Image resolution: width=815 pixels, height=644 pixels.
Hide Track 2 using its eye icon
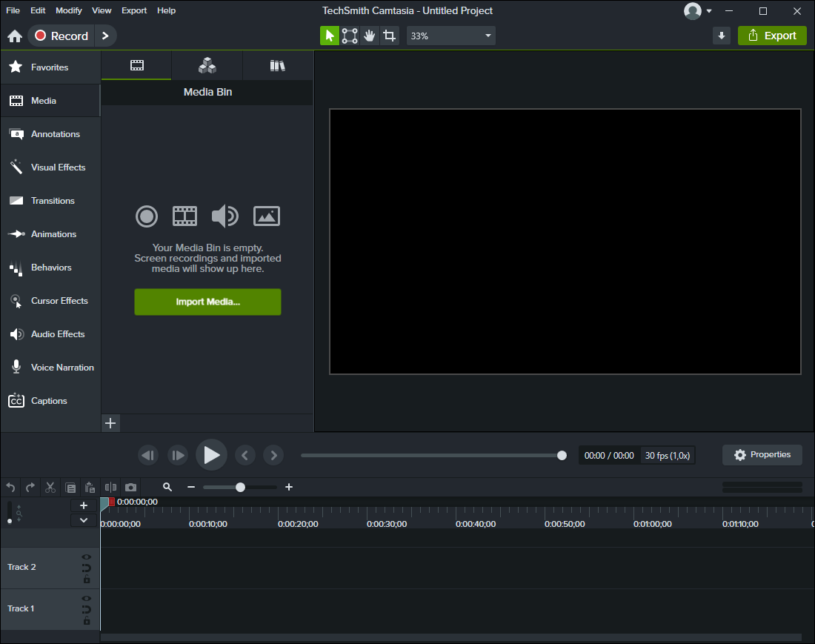pos(87,557)
